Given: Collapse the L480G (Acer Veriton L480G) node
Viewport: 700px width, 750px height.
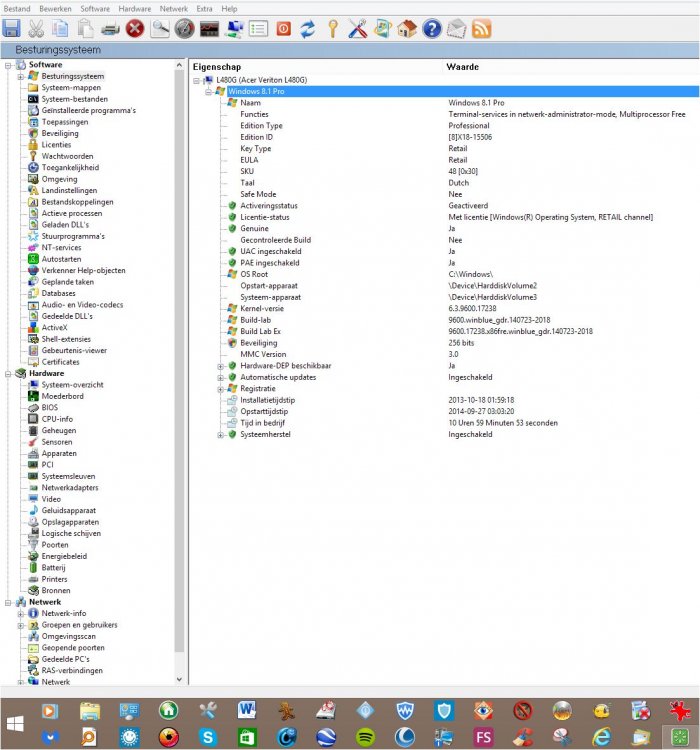Looking at the screenshot, I should coord(197,79).
